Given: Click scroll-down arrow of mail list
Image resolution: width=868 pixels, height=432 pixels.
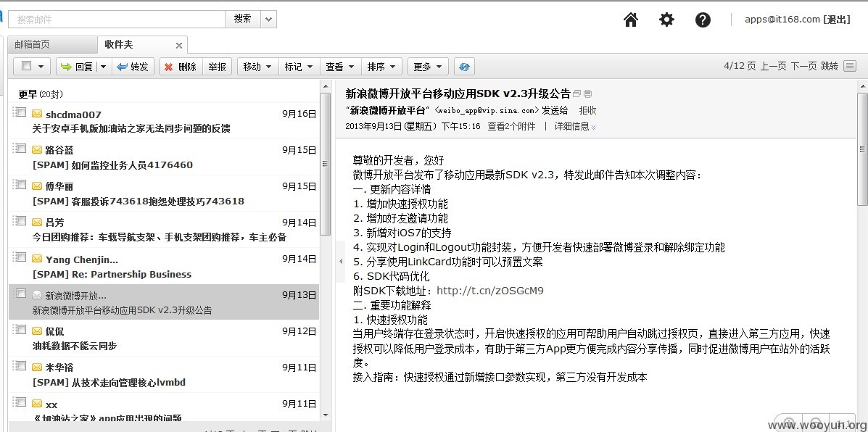Looking at the screenshot, I should (325, 415).
